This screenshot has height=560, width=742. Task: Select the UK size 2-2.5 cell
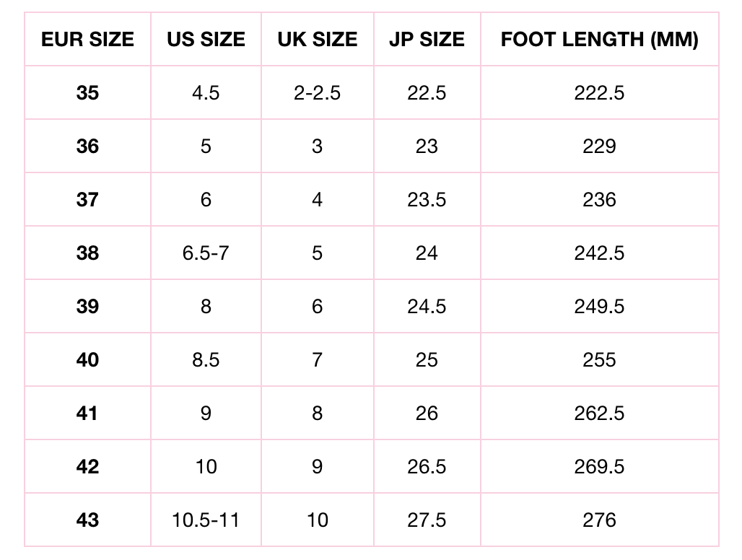(317, 92)
